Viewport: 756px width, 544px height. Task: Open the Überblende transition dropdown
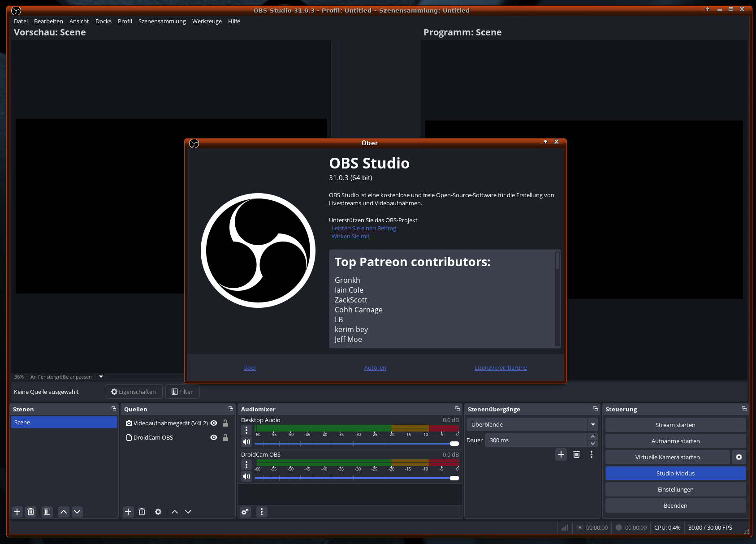point(593,424)
